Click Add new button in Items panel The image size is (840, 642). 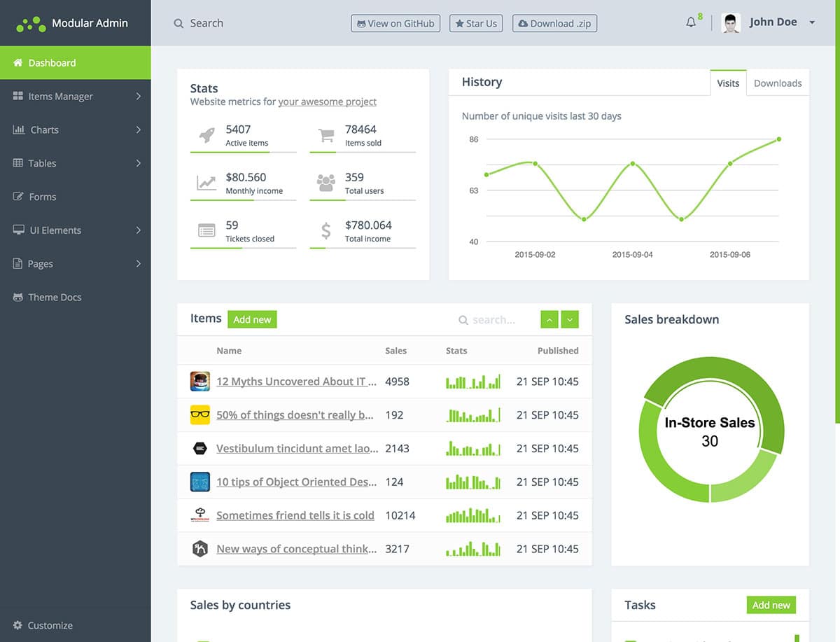click(252, 319)
